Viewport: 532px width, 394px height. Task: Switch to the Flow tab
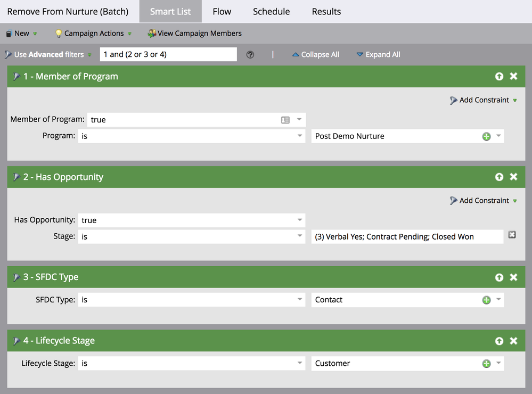pos(222,11)
